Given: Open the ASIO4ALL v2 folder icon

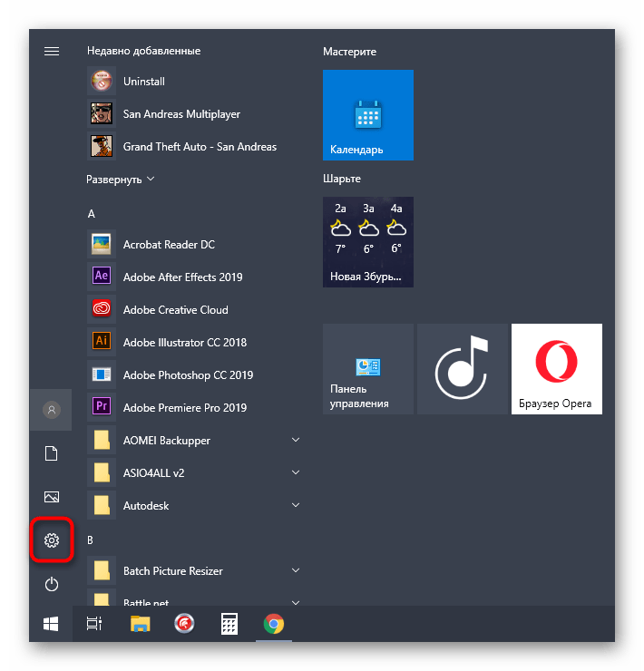Looking at the screenshot, I should pos(102,472).
